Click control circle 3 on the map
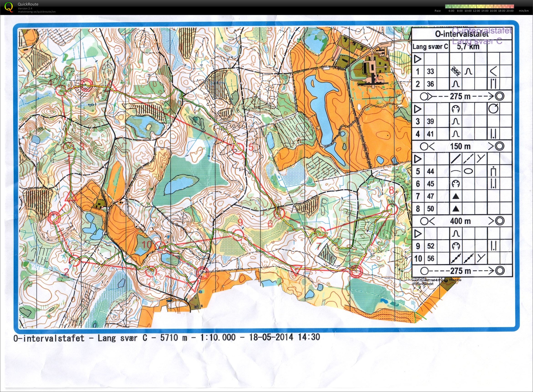 (x=69, y=148)
